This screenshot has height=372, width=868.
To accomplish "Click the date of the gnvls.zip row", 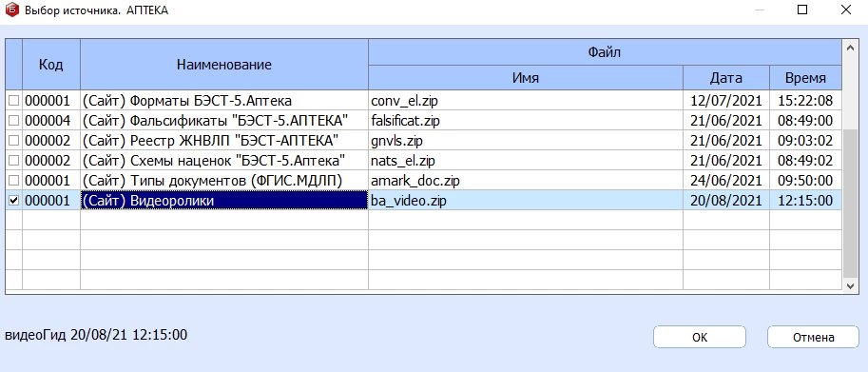I will tap(725, 141).
